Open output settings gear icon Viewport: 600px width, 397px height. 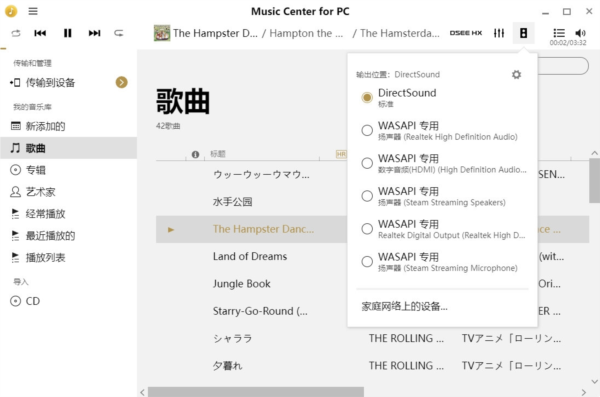click(516, 74)
